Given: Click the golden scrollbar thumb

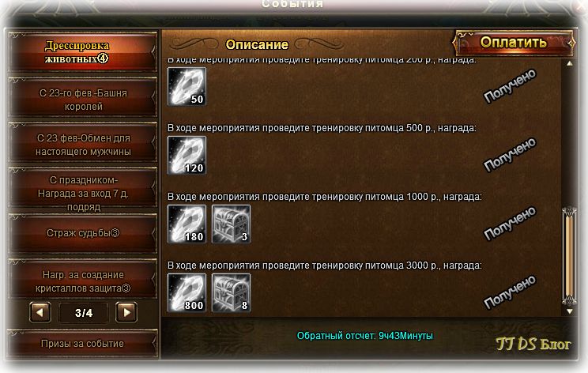Looking at the screenshot, I should tap(569, 256).
